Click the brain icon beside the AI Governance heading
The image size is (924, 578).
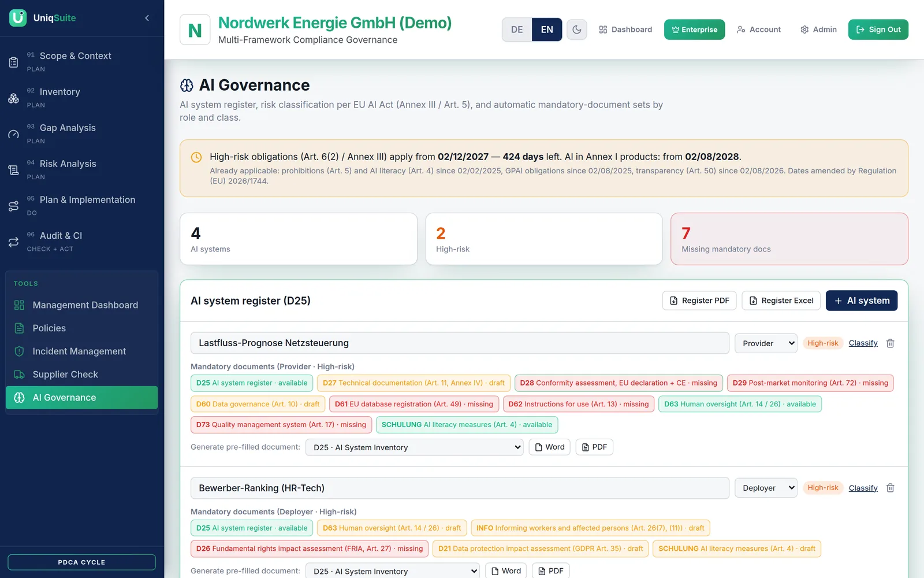coord(187,86)
